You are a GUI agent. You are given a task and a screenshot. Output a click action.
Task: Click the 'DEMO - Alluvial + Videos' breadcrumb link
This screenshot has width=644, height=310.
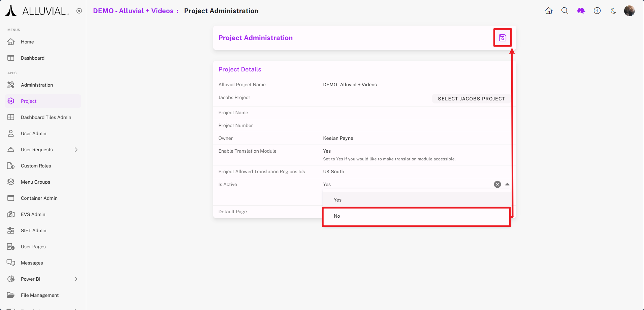pos(133,11)
